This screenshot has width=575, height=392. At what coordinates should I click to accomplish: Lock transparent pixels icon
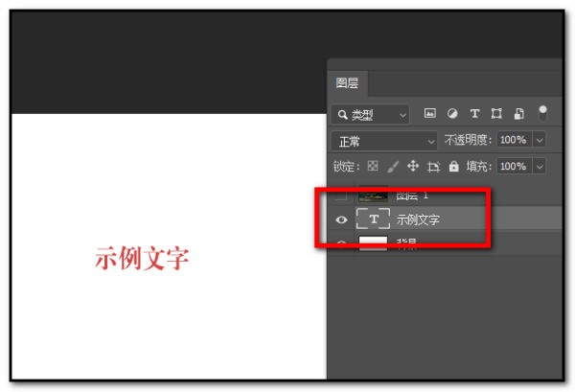coord(372,166)
